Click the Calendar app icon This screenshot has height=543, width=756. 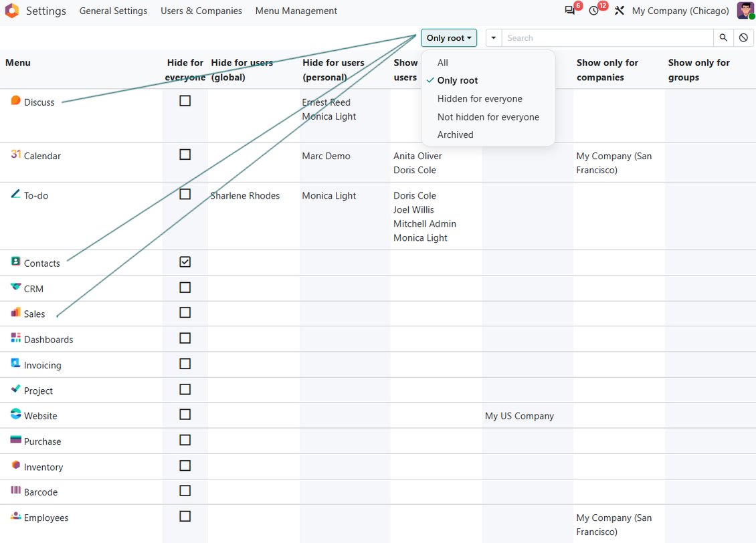coord(16,154)
